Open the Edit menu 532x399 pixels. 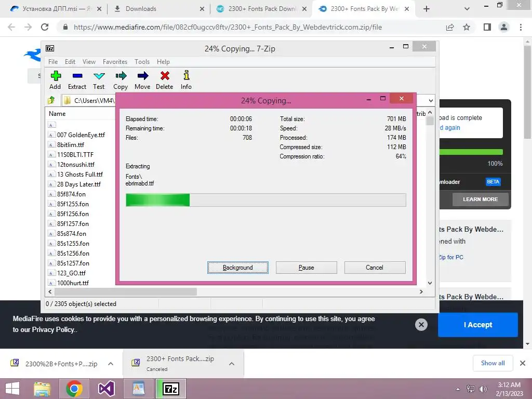coord(70,62)
